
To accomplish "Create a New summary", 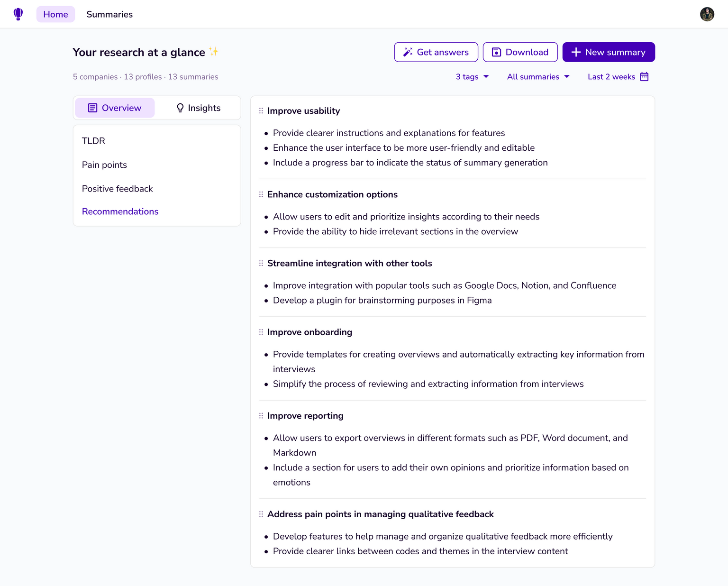I will click(609, 52).
